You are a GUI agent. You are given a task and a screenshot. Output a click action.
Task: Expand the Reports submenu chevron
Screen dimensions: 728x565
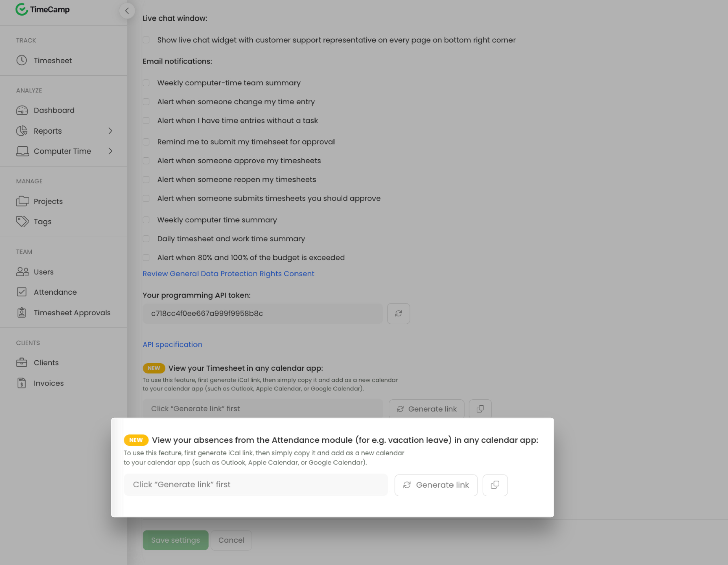tap(110, 131)
